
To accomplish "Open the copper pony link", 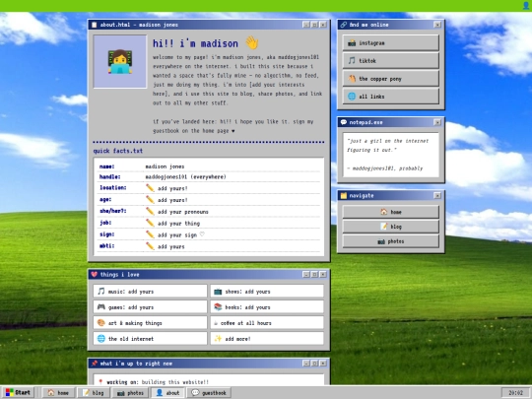I will (x=390, y=79).
